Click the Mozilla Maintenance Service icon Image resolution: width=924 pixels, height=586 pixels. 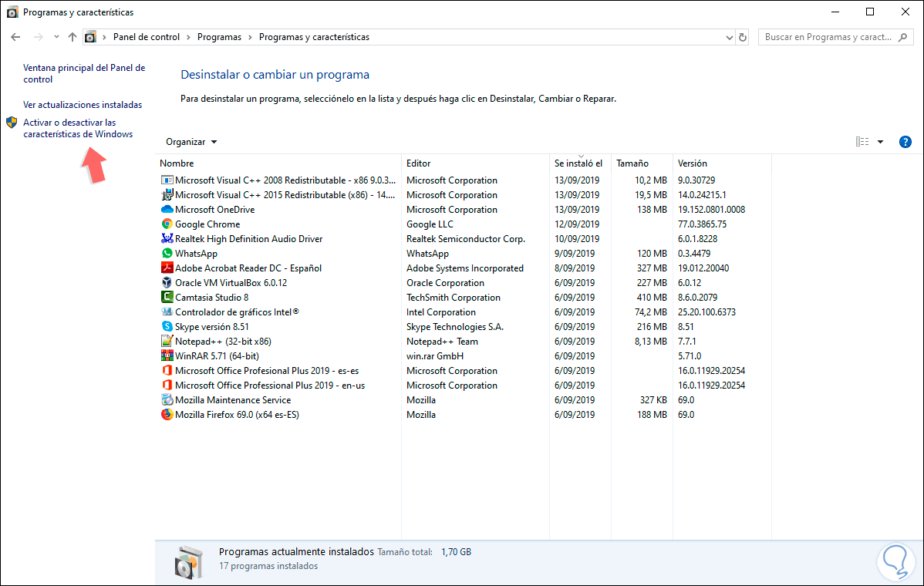click(167, 400)
